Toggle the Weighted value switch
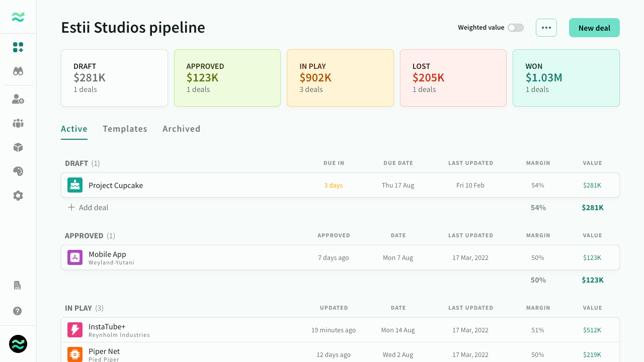Viewport: 644px width, 362px height. tap(516, 28)
